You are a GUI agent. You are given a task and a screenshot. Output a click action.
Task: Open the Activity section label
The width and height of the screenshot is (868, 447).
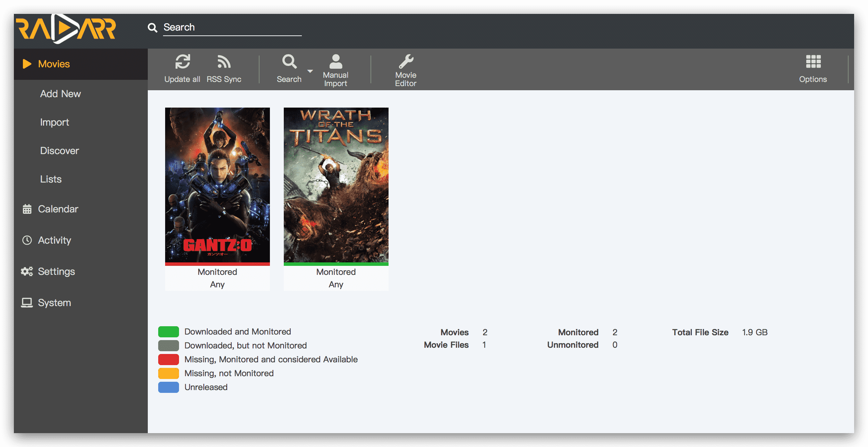coord(54,240)
